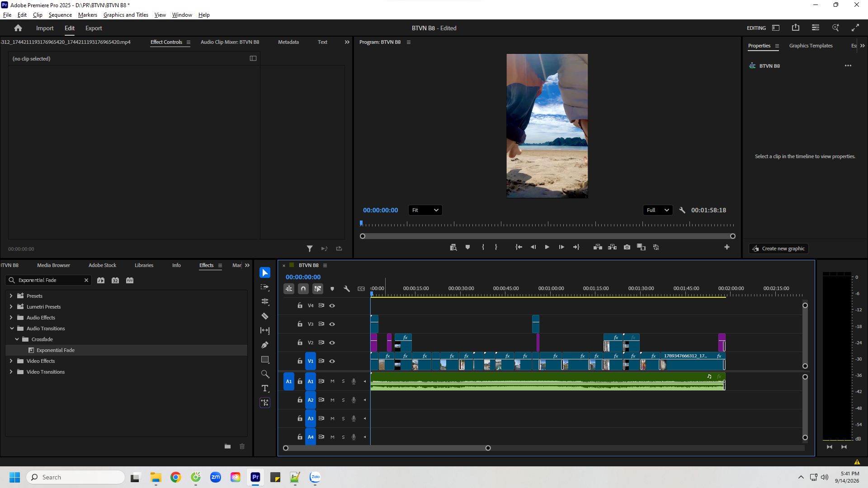Select the Selection tool arrow
The width and height of the screenshot is (868, 488).
point(265,273)
